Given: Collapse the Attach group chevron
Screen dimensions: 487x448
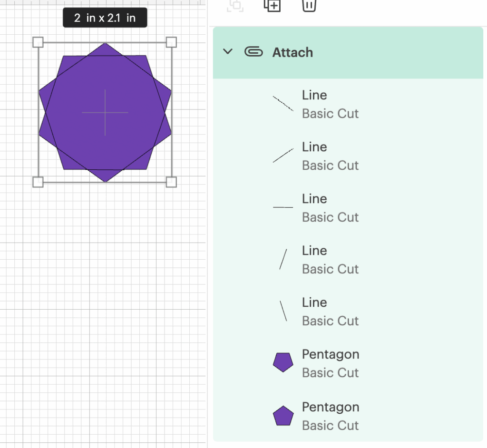Looking at the screenshot, I should click(x=228, y=52).
